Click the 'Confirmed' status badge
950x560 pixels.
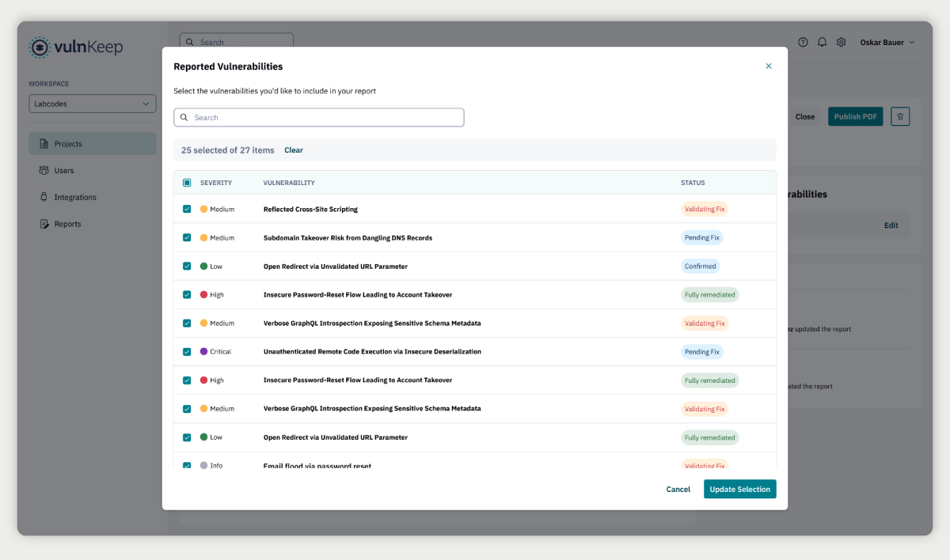tap(701, 267)
